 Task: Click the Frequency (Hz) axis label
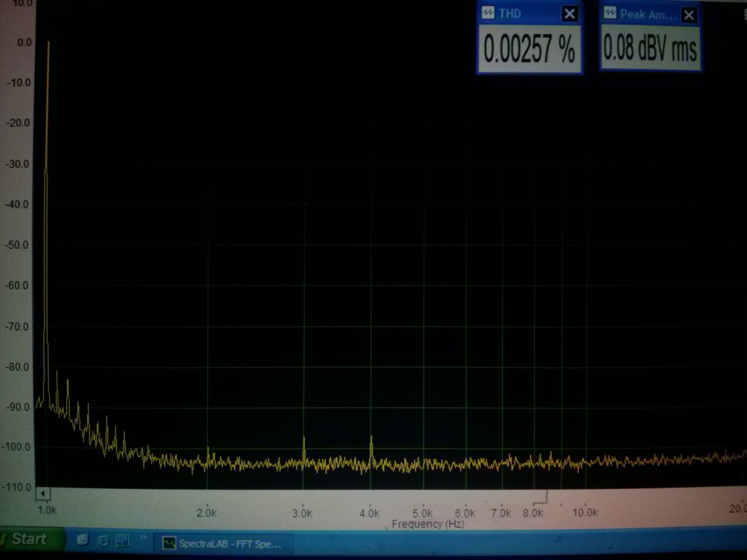[428, 524]
